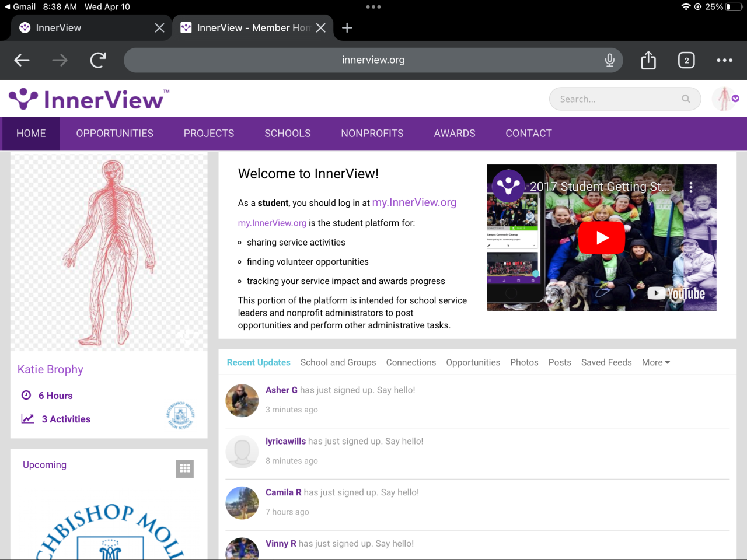This screenshot has width=747, height=560.
Task: Open a new tab with plus icon
Action: pos(347,28)
